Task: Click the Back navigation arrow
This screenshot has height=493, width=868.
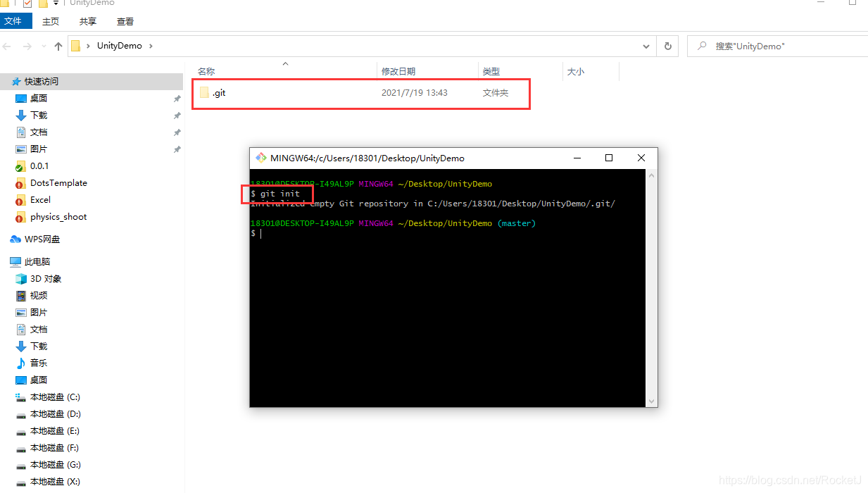Action: point(7,46)
